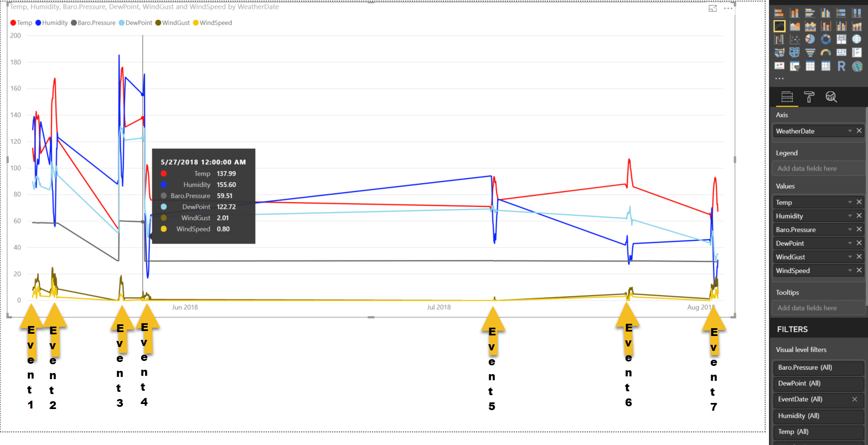Open the Temp value field dropdown
868x445 pixels.
(x=850, y=203)
